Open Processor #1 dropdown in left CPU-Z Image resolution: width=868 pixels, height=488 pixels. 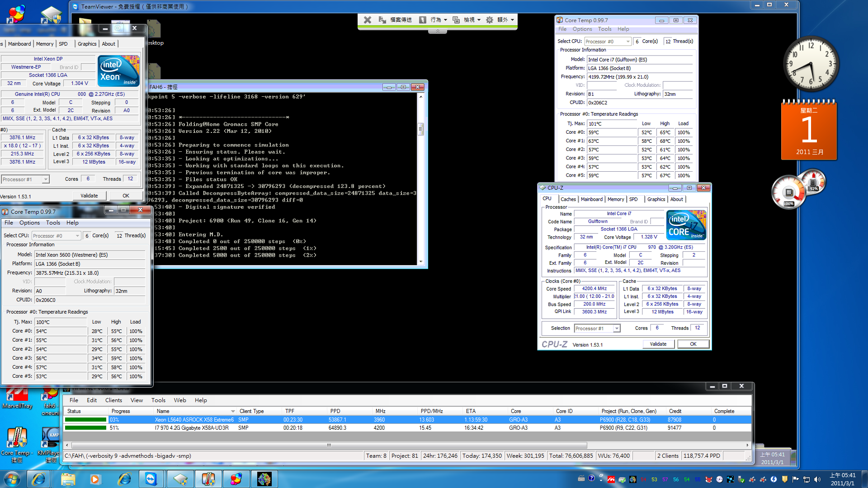pyautogui.click(x=46, y=179)
